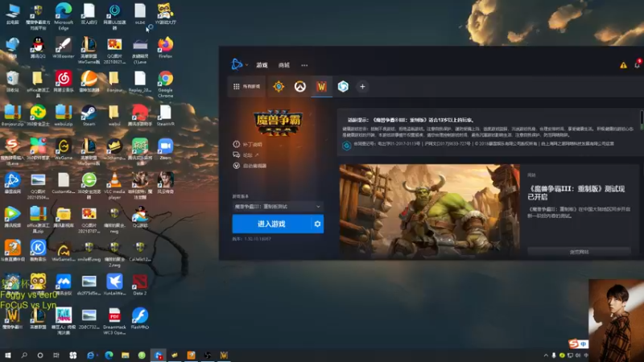
Task: Open YY game hall raccoon desktop icon
Action: (x=165, y=14)
